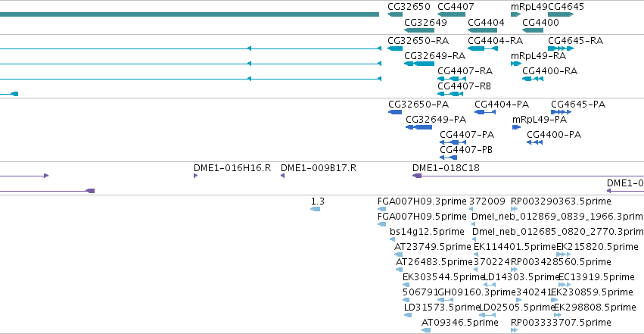Select the feature labeled 506791
The image size is (644, 334).
click(x=421, y=292)
